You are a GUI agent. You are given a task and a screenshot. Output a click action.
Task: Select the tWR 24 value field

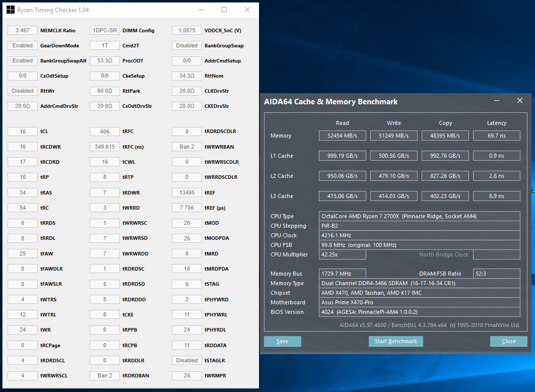(23, 330)
